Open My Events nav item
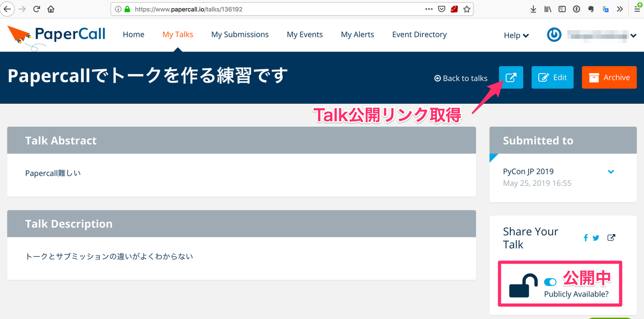644x319 pixels. (x=305, y=34)
